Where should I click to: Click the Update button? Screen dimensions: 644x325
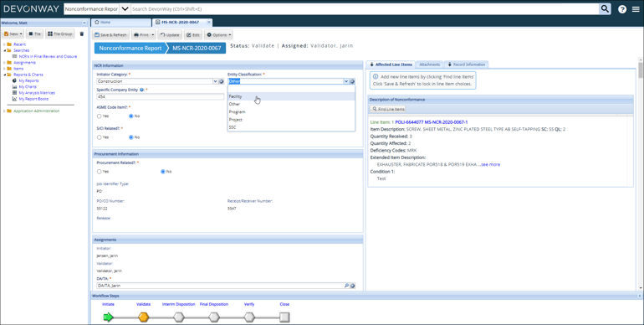coord(170,35)
